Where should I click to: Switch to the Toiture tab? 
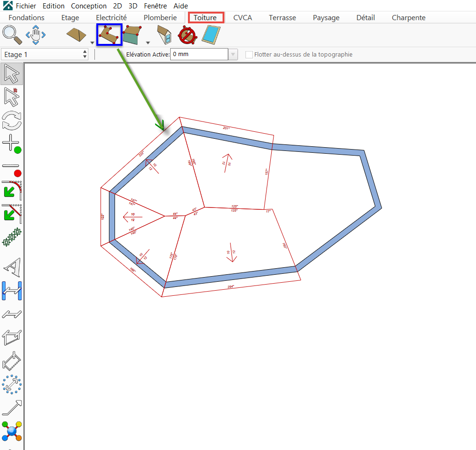pos(206,18)
